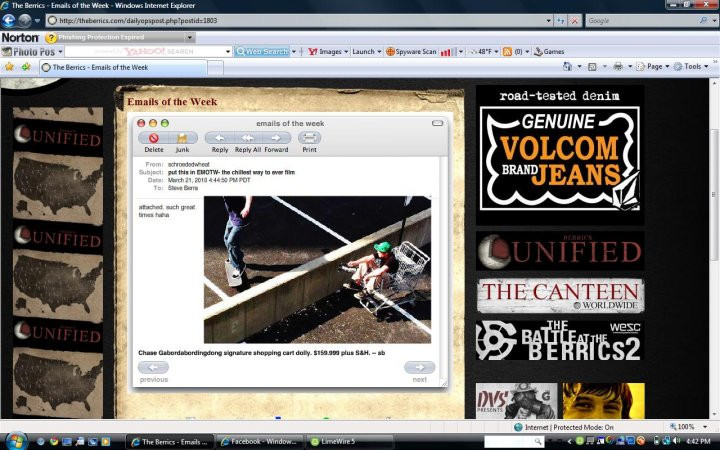Open the skateboard shopping cart photo

[x=317, y=270]
